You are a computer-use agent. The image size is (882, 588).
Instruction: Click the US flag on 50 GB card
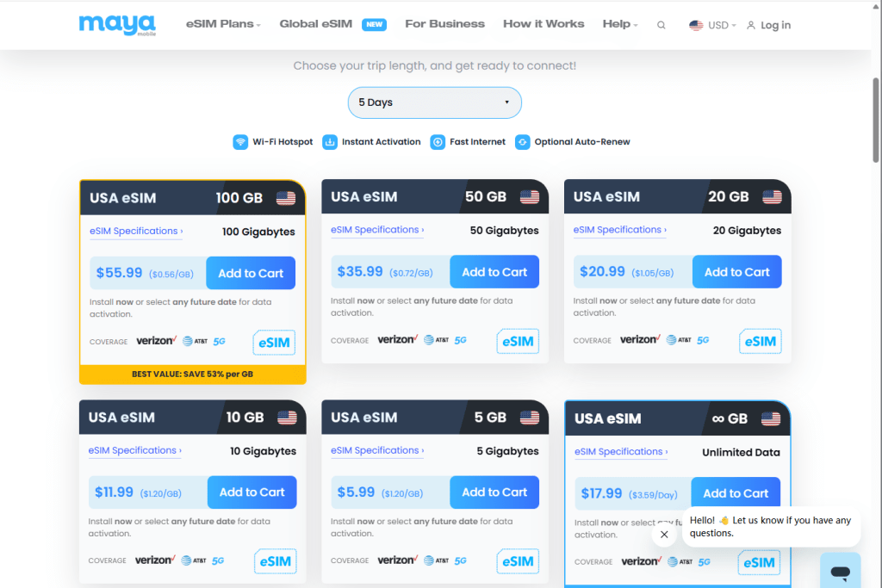click(530, 197)
